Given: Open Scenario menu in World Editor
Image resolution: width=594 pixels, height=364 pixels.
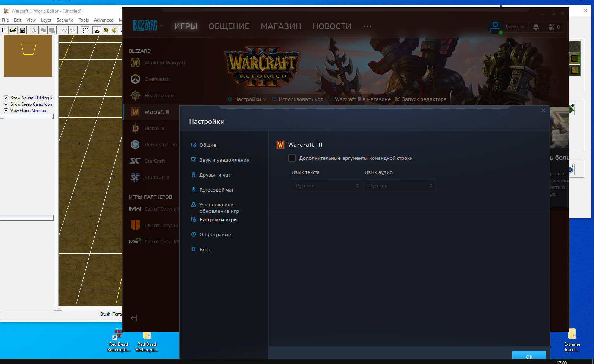Looking at the screenshot, I should tap(65, 20).
